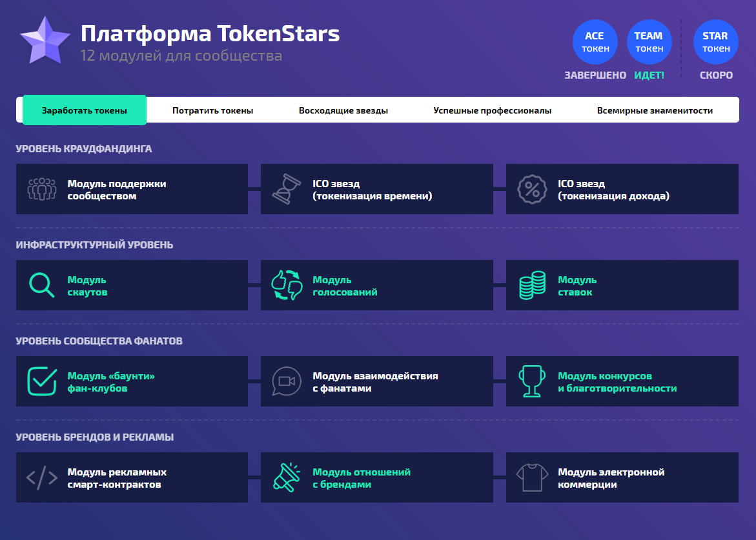This screenshot has height=540, width=756.
Task: Click 'Модуль скаутов' label
Action: pos(87,286)
